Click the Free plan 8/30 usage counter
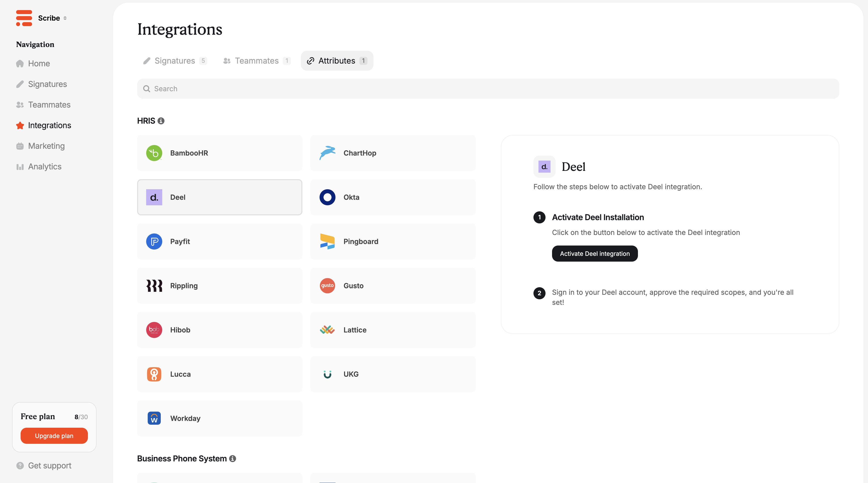This screenshot has height=483, width=868. (81, 417)
